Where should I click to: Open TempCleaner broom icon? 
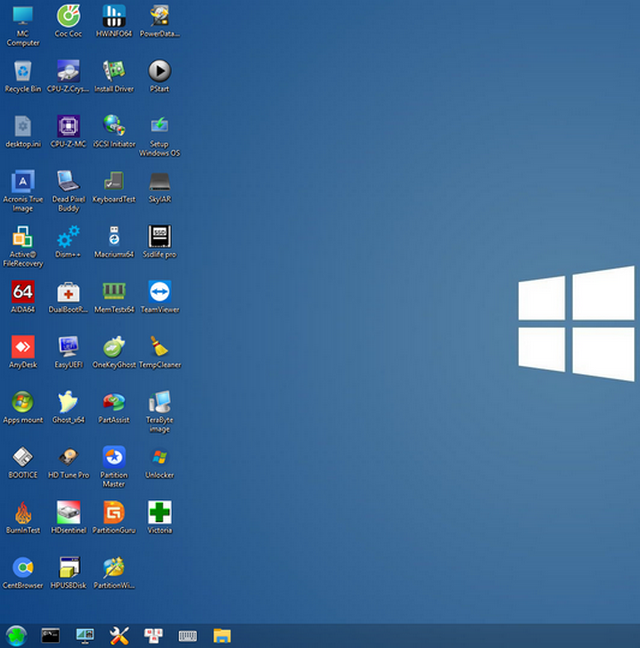tap(159, 352)
